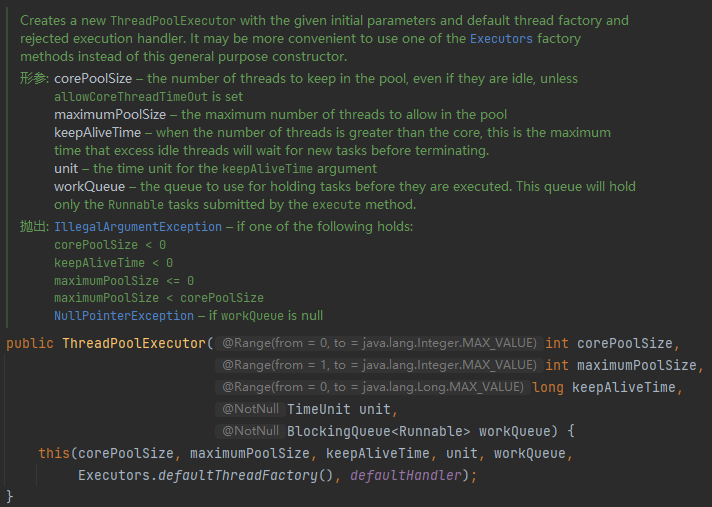Click the @Range hint before int corePoolSize
712x507 pixels.
379,343
